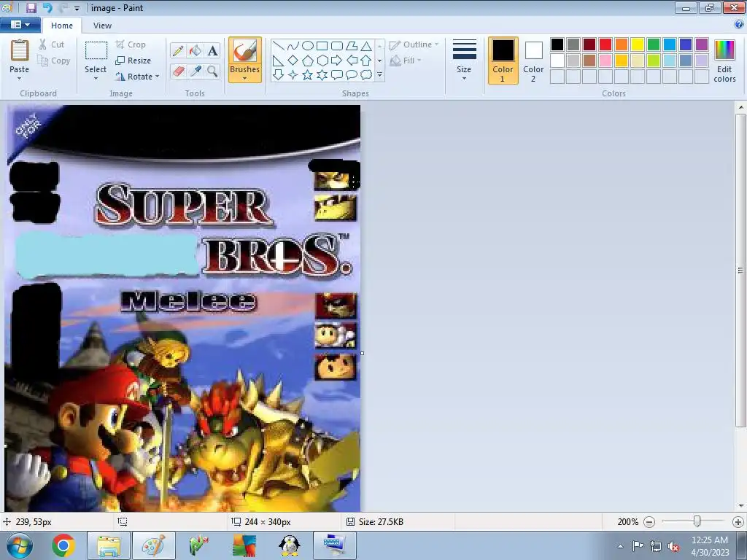The height and width of the screenshot is (560, 747).
Task: Click the Brushes tool icon
Action: pyautogui.click(x=245, y=50)
